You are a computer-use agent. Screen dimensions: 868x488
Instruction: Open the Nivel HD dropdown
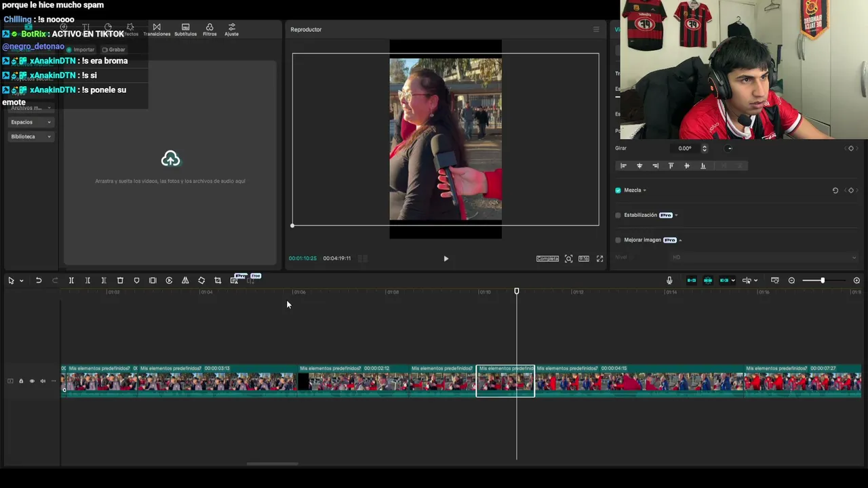[764, 258]
